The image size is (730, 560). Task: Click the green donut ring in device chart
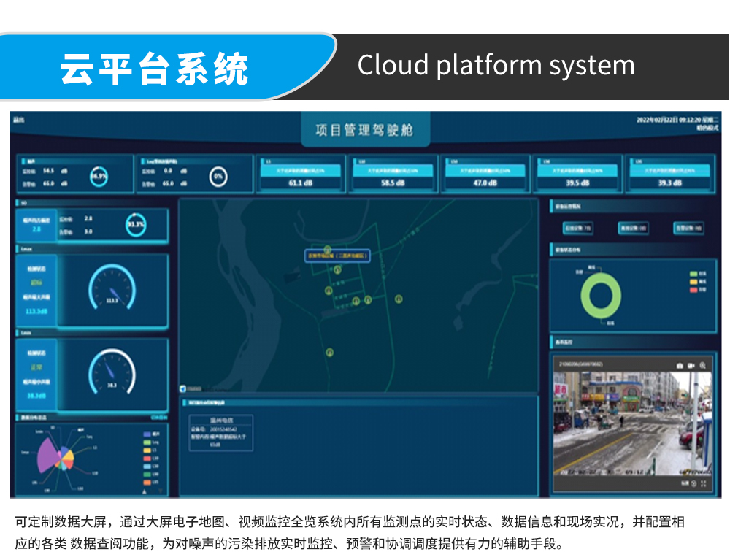pos(585,297)
